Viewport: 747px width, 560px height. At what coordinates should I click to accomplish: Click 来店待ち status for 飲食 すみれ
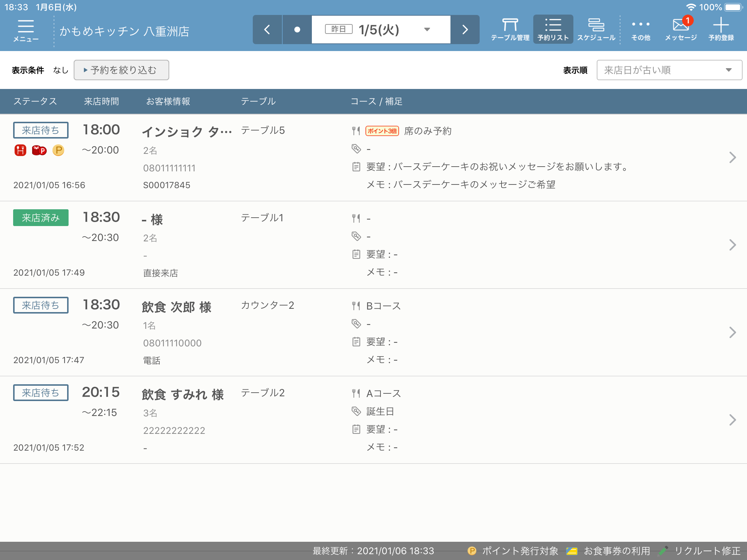pos(41,393)
